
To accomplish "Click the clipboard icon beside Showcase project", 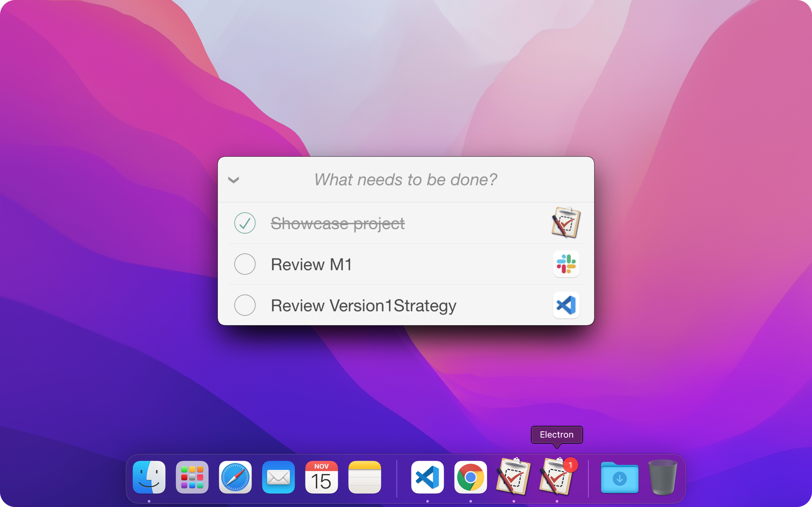I will (566, 222).
